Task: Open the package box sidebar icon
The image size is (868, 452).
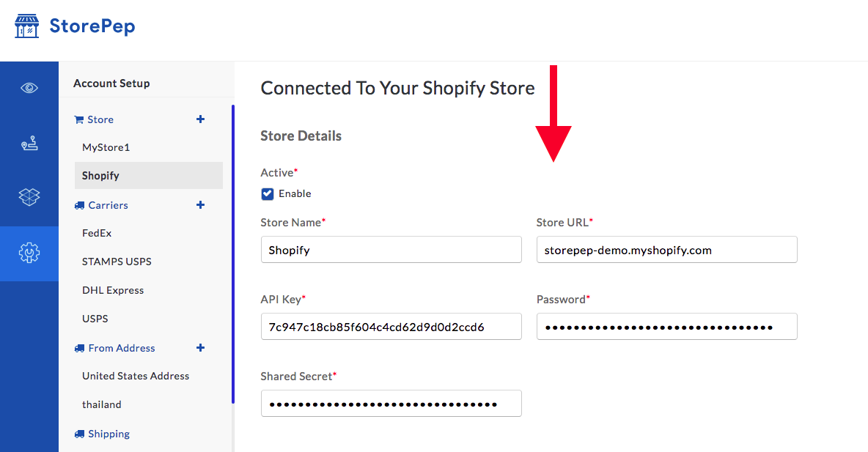Action: pos(29,196)
